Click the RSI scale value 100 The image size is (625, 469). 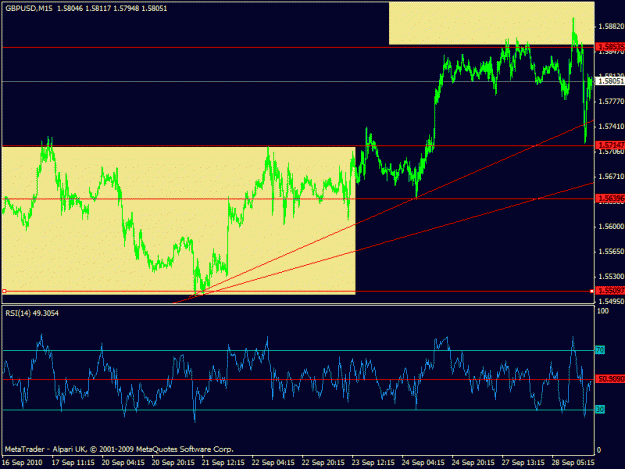click(x=603, y=311)
